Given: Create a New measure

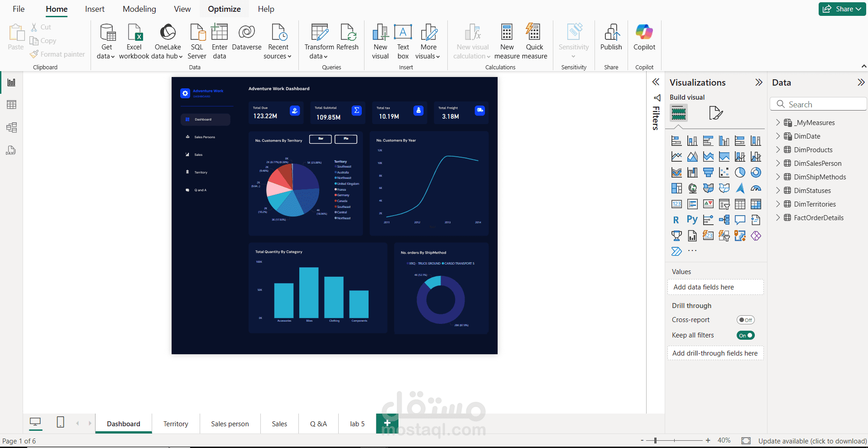Looking at the screenshot, I should (507, 42).
